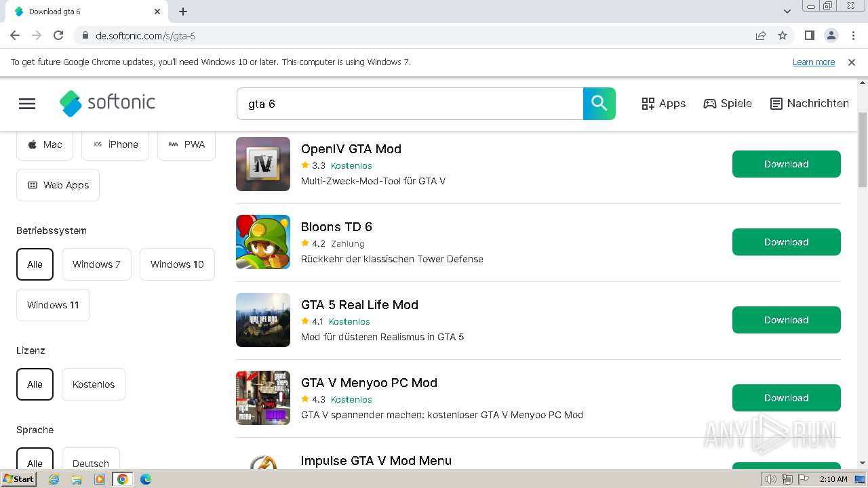Image resolution: width=868 pixels, height=488 pixels.
Task: Go back in Chrome
Action: [x=15, y=35]
